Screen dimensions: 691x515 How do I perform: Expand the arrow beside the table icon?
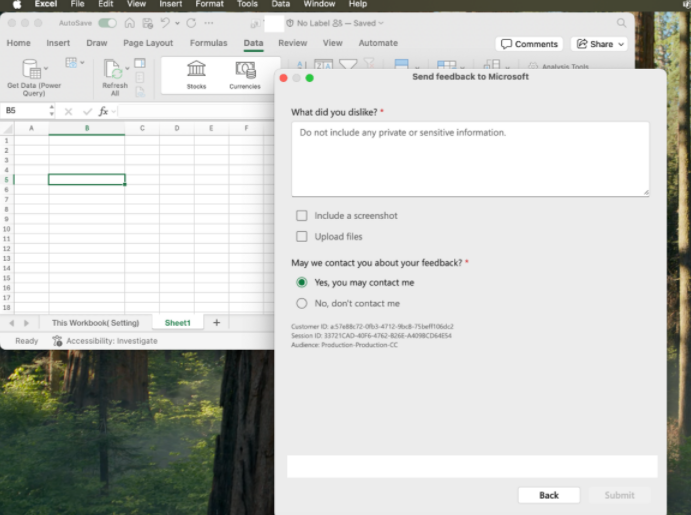(82, 63)
